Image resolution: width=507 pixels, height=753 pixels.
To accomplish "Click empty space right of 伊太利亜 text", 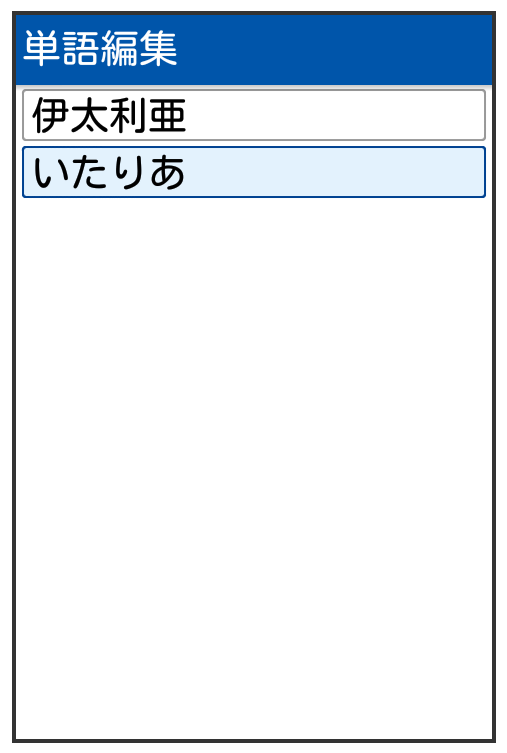I will [x=336, y=115].
